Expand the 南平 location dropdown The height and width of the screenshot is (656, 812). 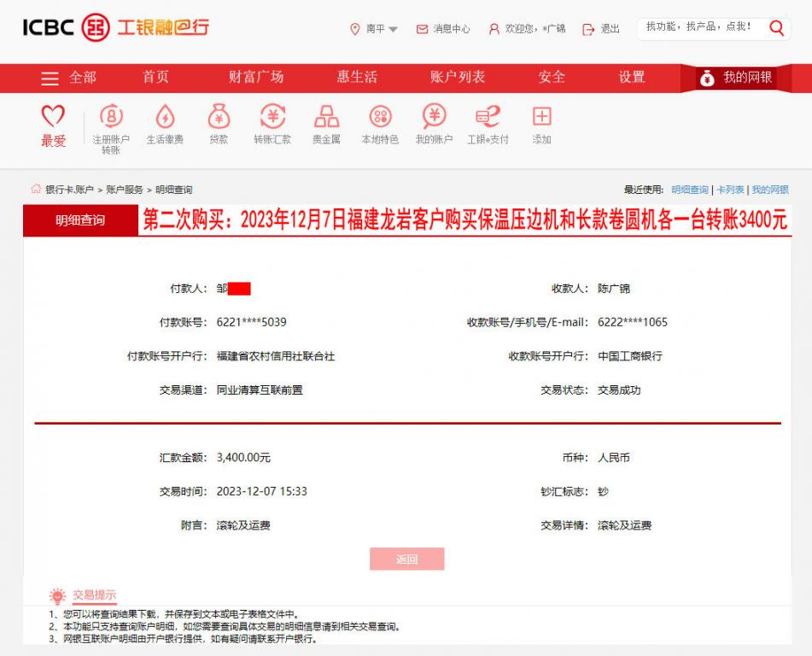(373, 27)
